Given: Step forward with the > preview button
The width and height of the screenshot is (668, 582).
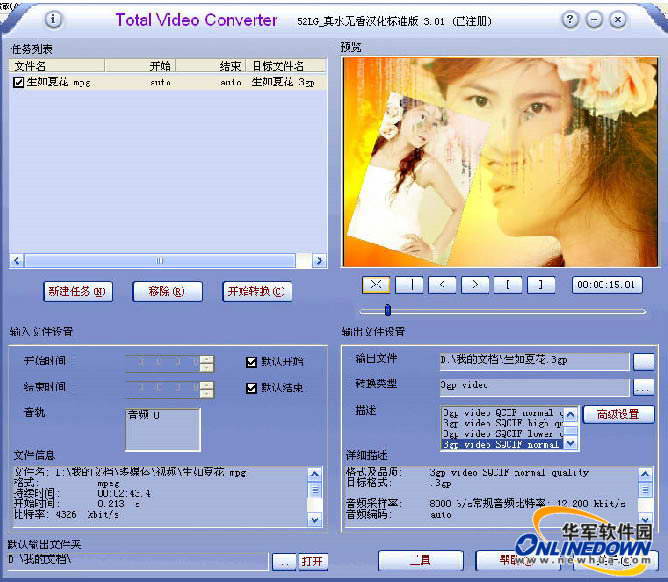Looking at the screenshot, I should click(x=475, y=285).
